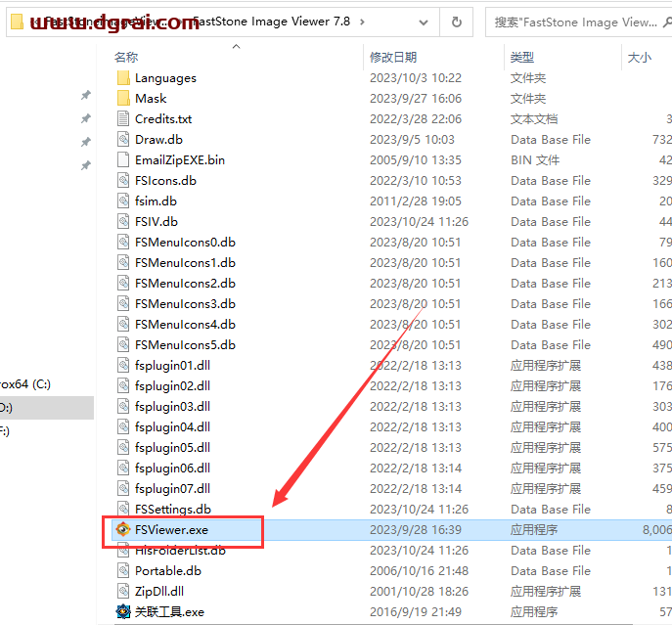Select the file named HisFolderList.db
Viewport: 672px width, 625px height.
point(180,551)
